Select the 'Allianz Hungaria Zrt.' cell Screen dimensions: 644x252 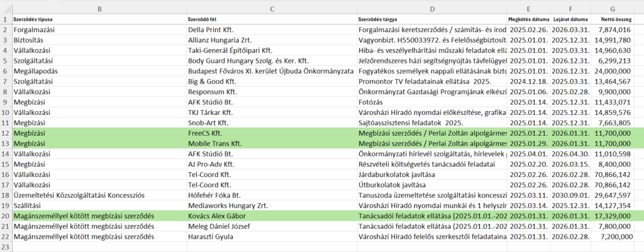coord(272,40)
